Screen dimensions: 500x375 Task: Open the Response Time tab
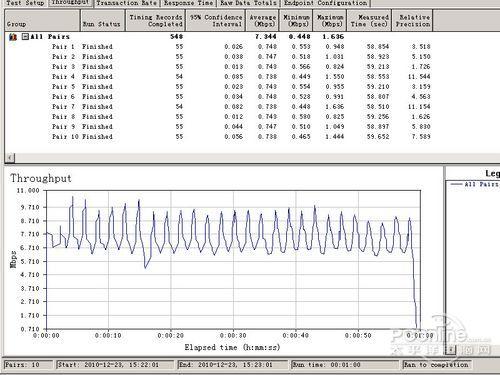coord(188,3)
